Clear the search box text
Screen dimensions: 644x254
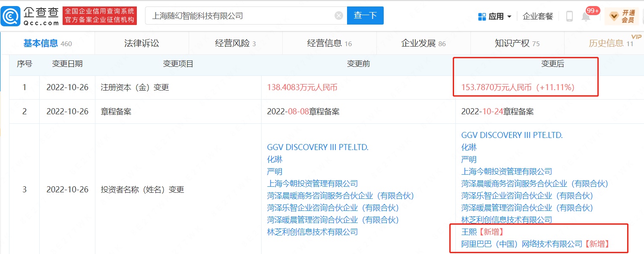[339, 16]
